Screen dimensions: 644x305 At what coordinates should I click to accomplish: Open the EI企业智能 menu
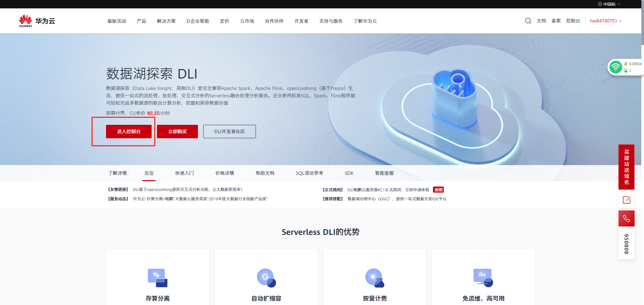[198, 21]
